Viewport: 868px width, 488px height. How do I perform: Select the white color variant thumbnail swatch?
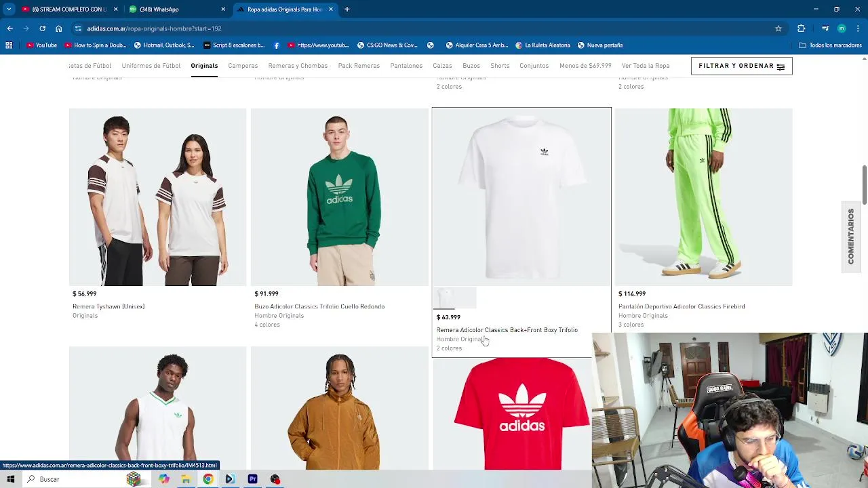446,298
